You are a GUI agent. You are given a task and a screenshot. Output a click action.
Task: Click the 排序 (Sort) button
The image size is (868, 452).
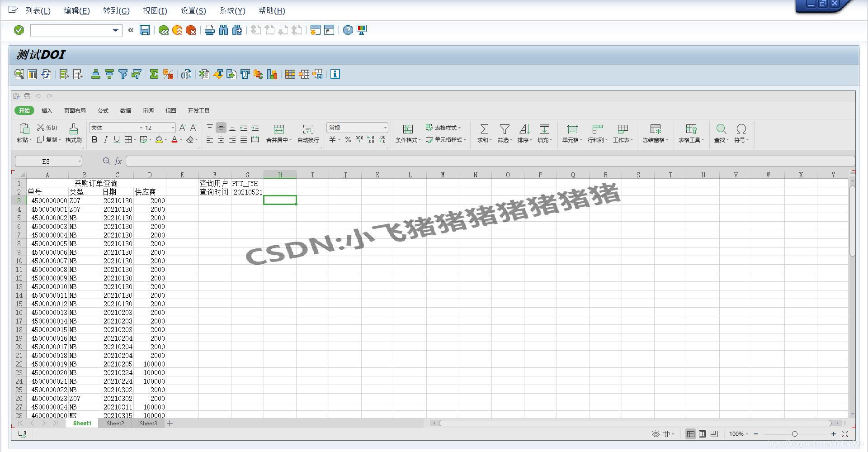click(x=524, y=133)
